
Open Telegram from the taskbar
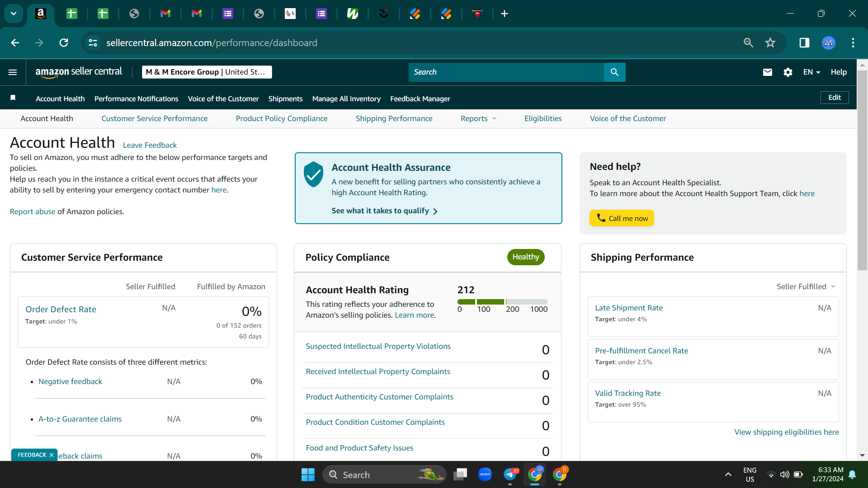tap(510, 474)
